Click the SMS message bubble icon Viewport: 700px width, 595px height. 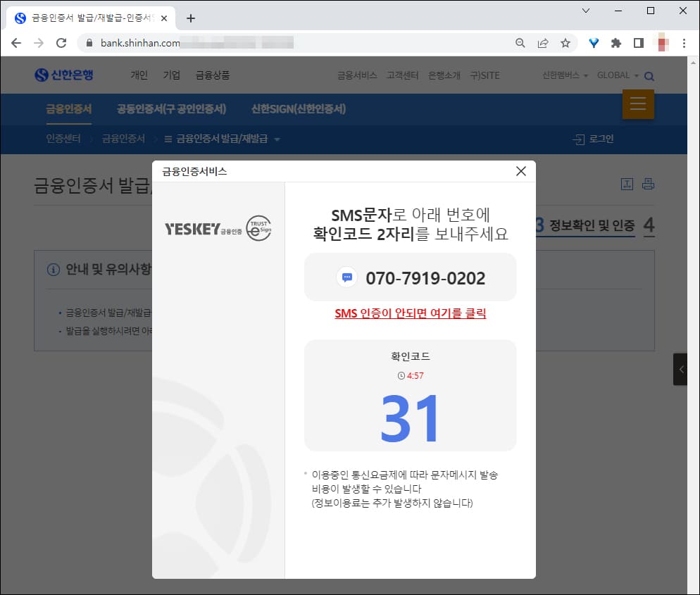pos(347,277)
